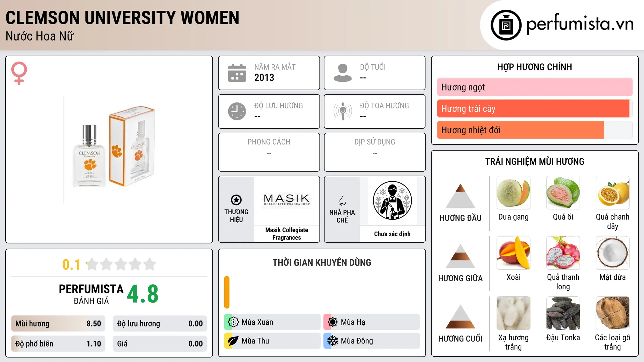644x362 pixels.
Task: Click the Hương trái cây accord bar
Action: pos(535,108)
